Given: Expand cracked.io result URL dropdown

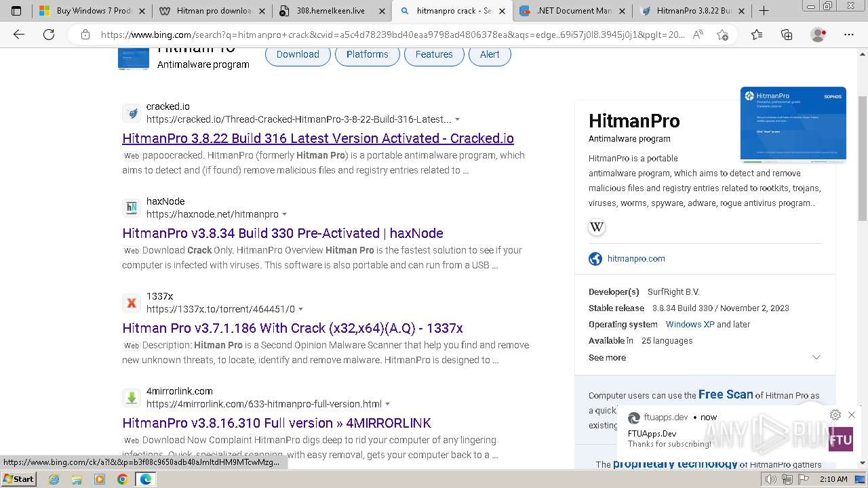Looking at the screenshot, I should click(x=457, y=120).
